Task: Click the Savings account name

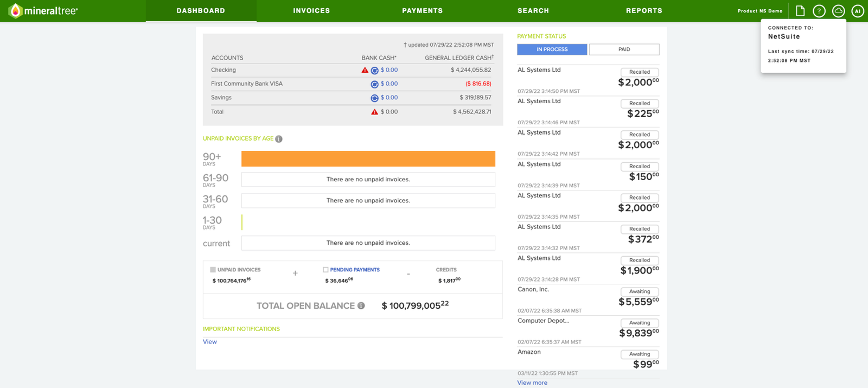Action: point(221,98)
